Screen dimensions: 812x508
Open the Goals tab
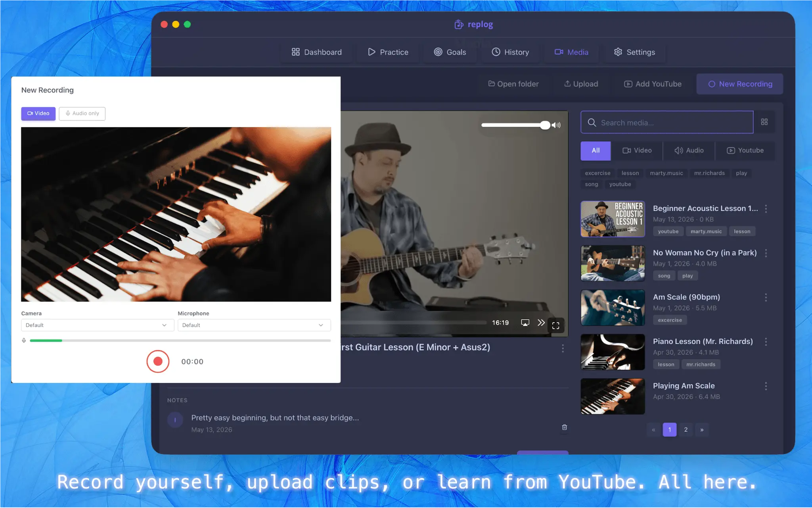tap(450, 52)
